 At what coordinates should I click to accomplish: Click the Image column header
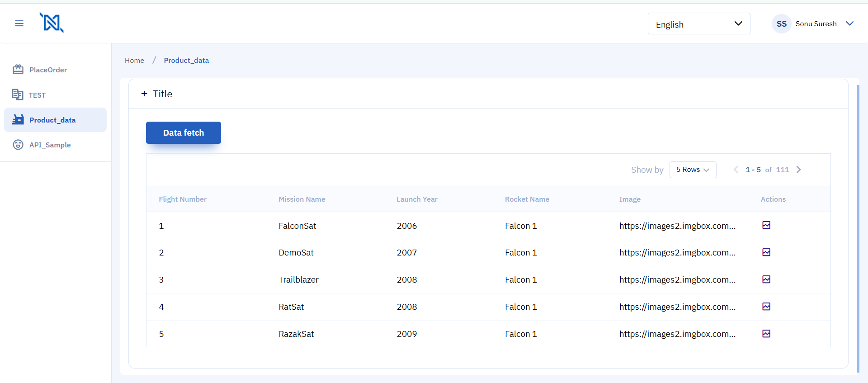coord(630,199)
